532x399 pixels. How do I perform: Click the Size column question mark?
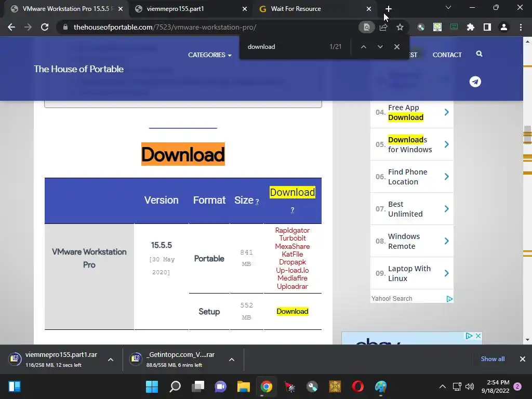(257, 202)
